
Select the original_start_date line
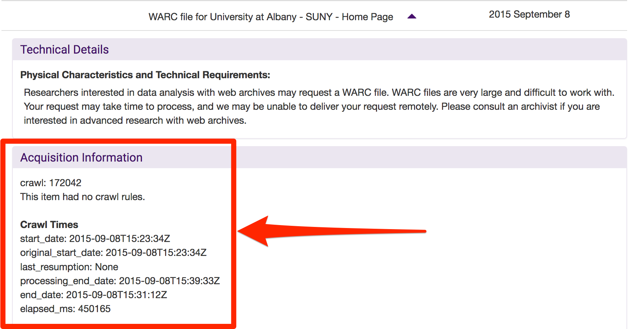point(113,253)
